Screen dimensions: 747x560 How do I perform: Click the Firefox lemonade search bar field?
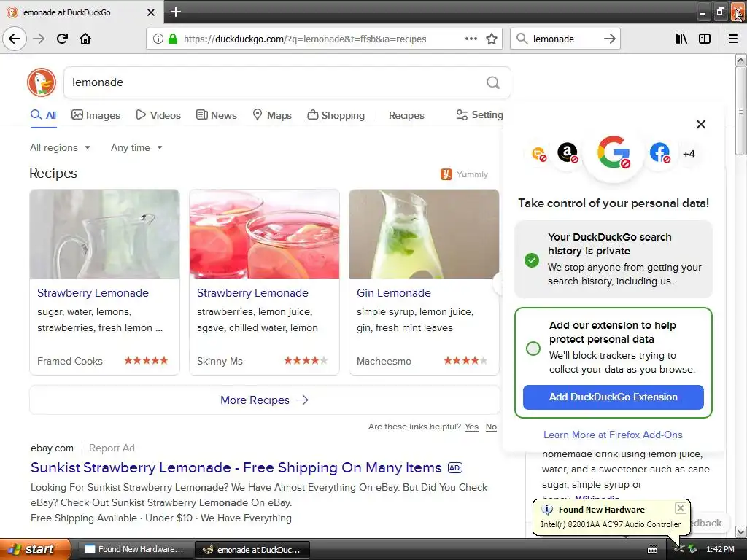click(565, 39)
